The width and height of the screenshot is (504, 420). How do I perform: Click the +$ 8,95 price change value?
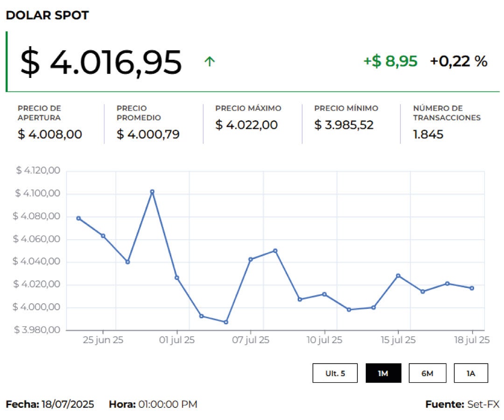390,61
